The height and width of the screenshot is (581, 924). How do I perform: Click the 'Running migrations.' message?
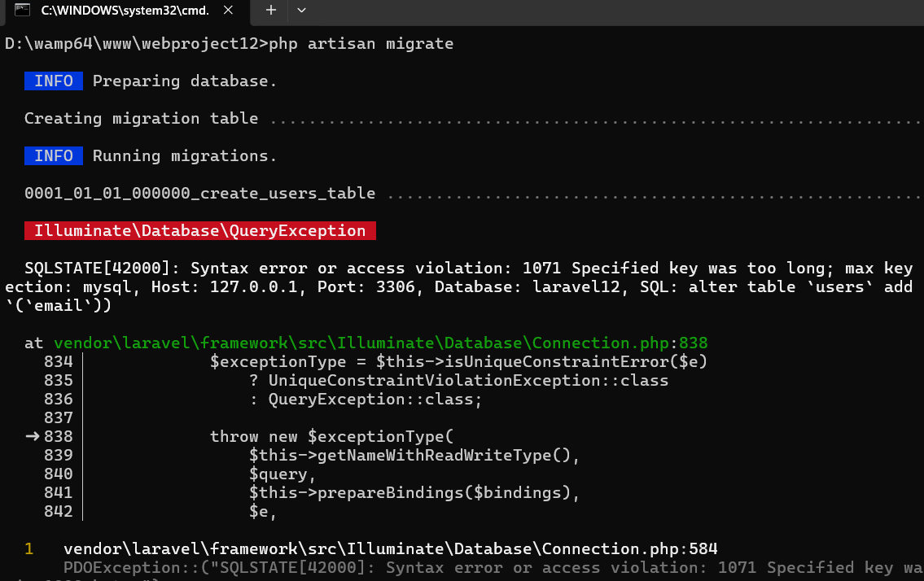[185, 155]
